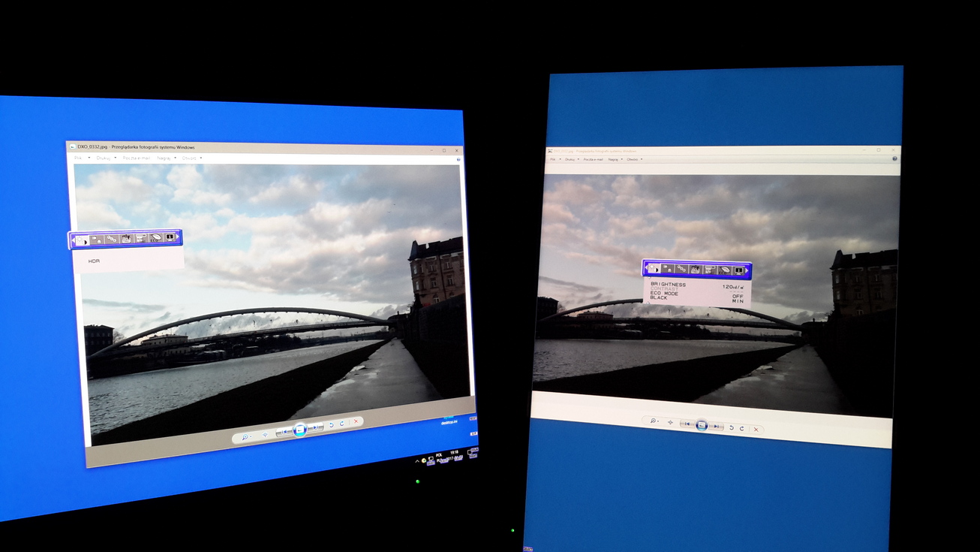Click the Previous image button on left monitor

[285, 431]
